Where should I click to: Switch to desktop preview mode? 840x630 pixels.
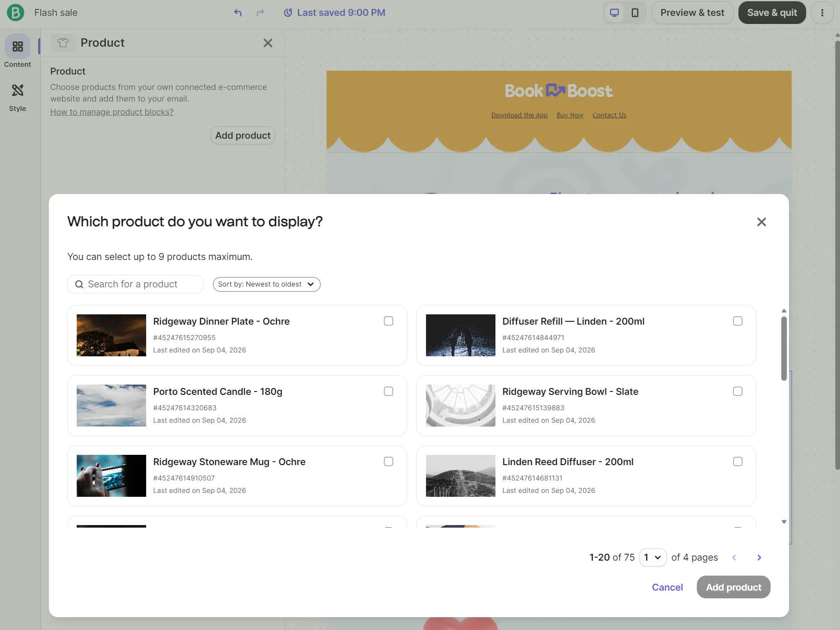(x=614, y=13)
